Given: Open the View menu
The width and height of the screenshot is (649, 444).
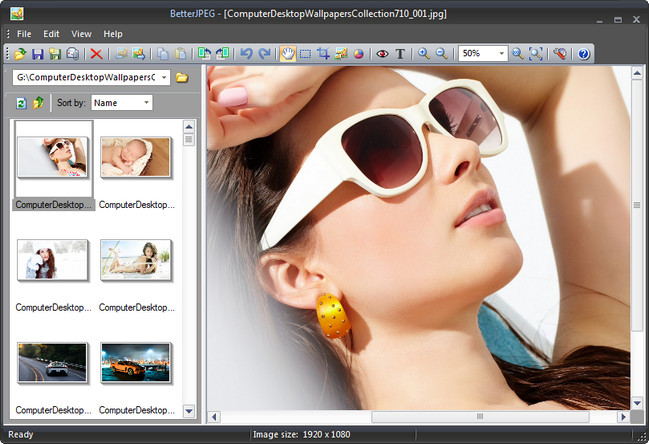Looking at the screenshot, I should pos(81,34).
